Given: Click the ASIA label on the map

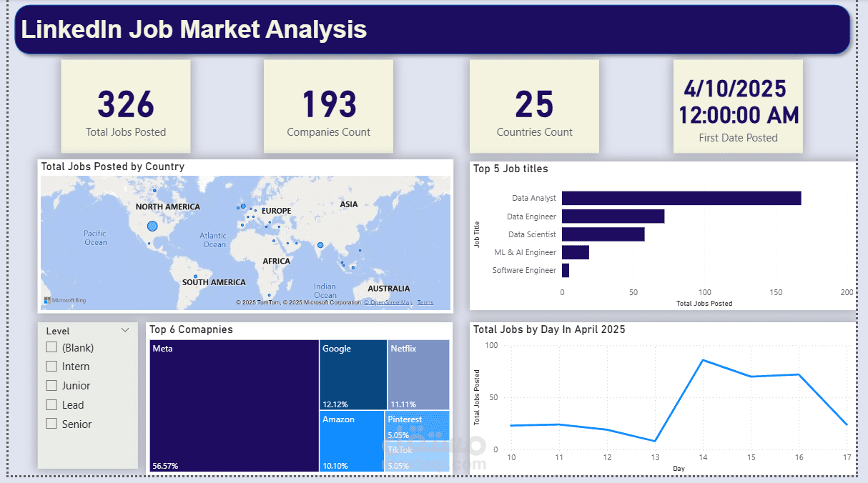Looking at the screenshot, I should [x=349, y=204].
